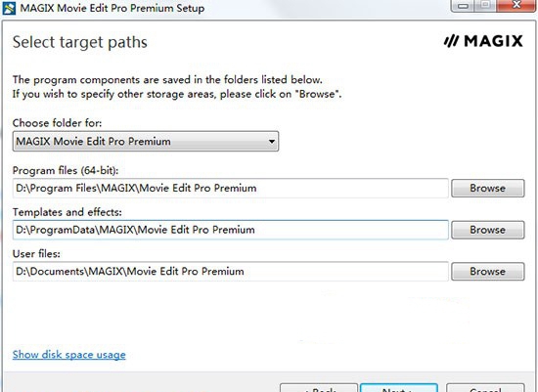The image size is (538, 392).
Task: Click the Program files (64-bit) label
Action: click(66, 170)
